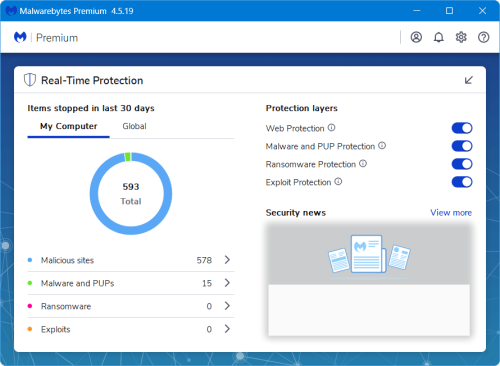The image size is (500, 366).
Task: Click the Exploits row label
Action: click(56, 329)
